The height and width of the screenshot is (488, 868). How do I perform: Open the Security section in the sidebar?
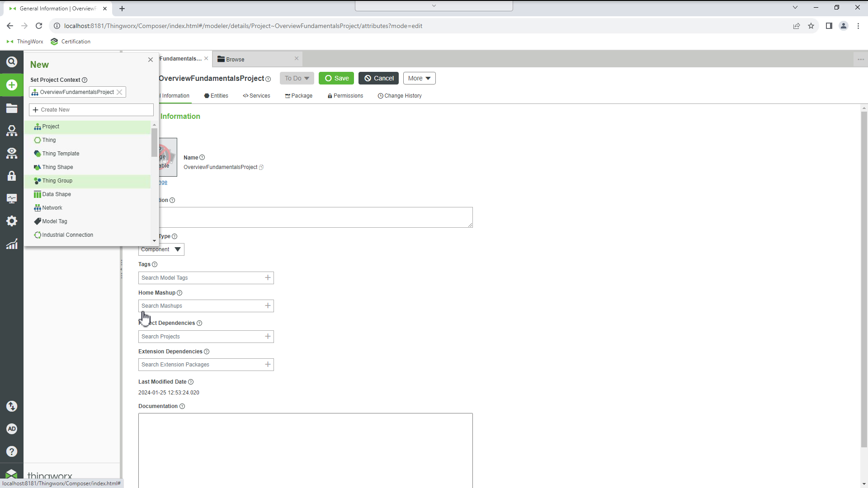11,176
